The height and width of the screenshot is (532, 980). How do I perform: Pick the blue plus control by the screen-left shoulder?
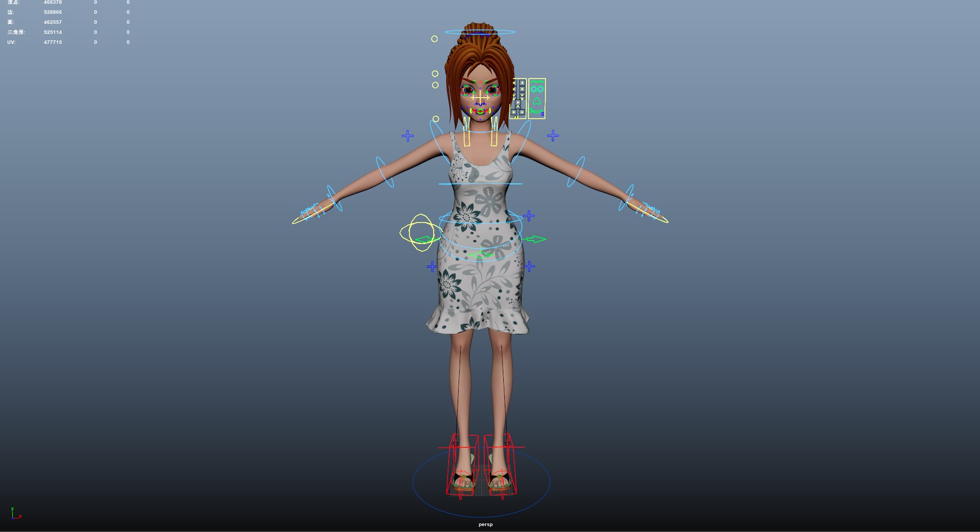[x=407, y=136]
